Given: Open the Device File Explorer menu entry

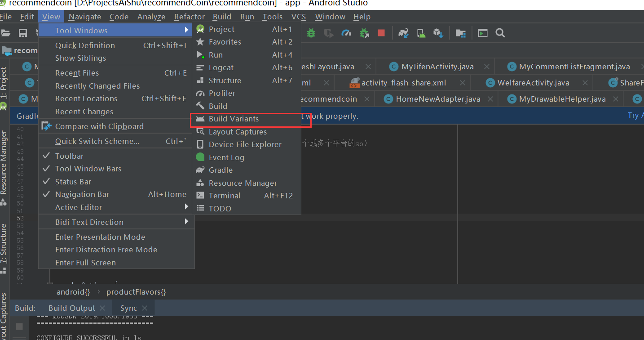Looking at the screenshot, I should click(x=245, y=144).
